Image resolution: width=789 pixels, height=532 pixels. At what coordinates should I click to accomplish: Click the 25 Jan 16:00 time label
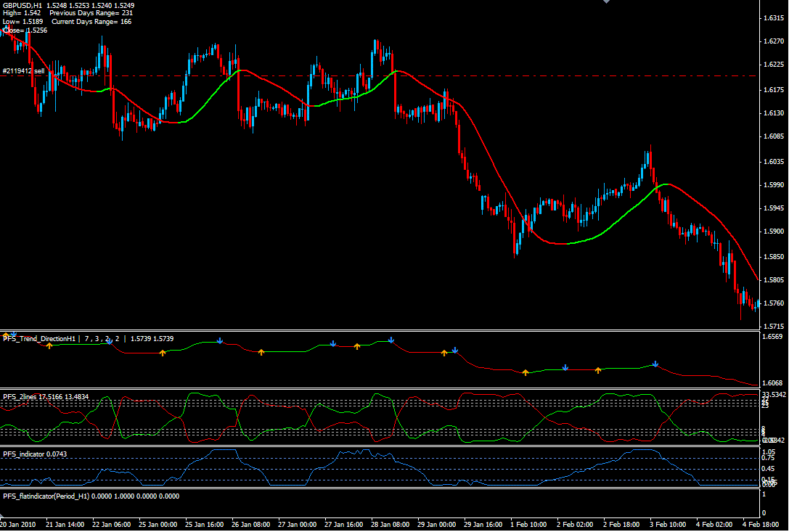point(203,524)
